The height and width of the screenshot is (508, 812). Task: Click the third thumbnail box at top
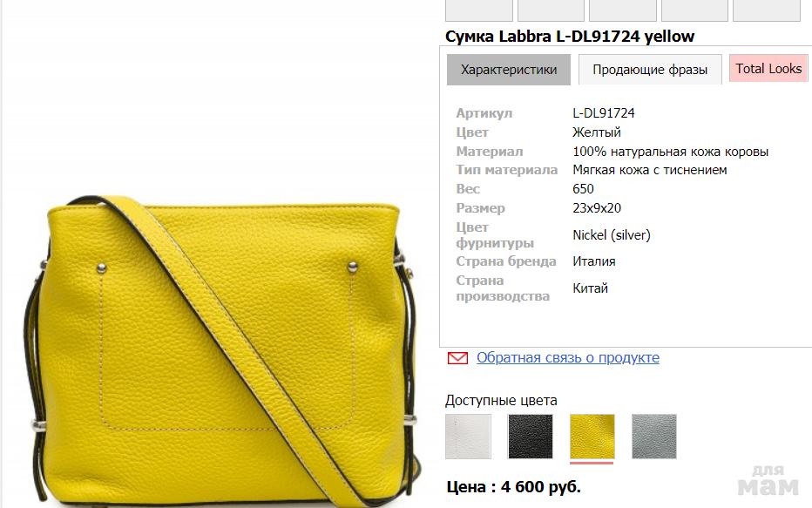tap(622, 10)
